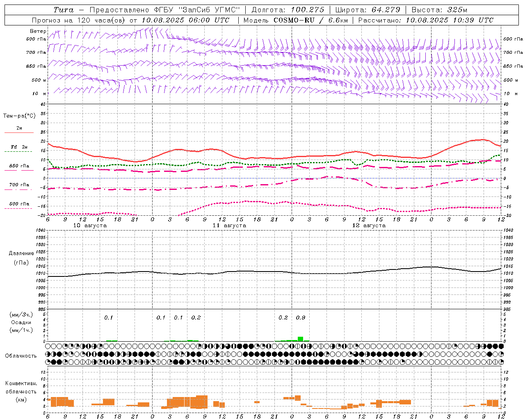Click the tallest green precipitation bar
Image resolution: width=525 pixels, height=420 pixels.
click(x=301, y=339)
